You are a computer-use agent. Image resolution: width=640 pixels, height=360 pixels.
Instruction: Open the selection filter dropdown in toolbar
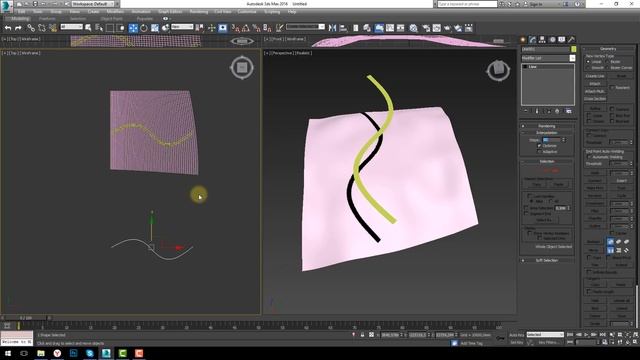point(71,27)
